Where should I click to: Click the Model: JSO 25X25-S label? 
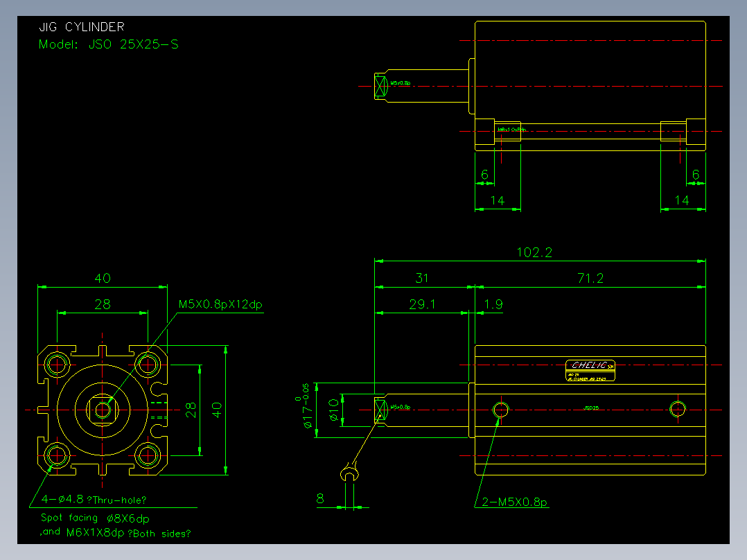coord(109,45)
